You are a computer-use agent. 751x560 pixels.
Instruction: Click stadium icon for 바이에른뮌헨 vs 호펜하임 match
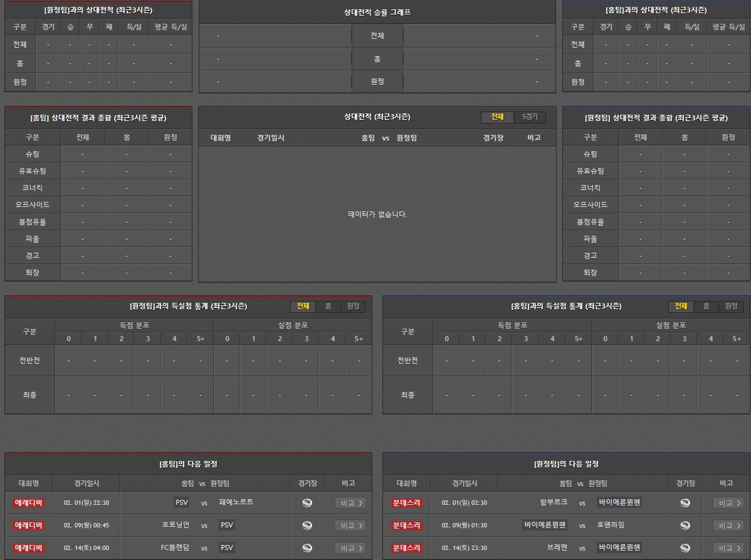coord(685,526)
